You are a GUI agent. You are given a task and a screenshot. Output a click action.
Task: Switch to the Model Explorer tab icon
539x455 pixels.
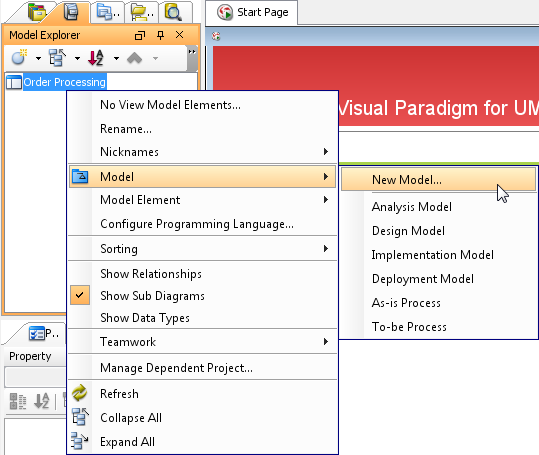point(71,12)
